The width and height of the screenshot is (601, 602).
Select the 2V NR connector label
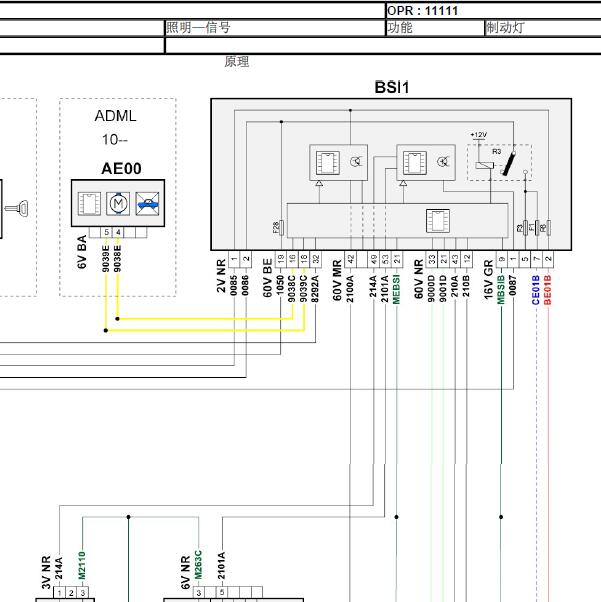pos(221,276)
